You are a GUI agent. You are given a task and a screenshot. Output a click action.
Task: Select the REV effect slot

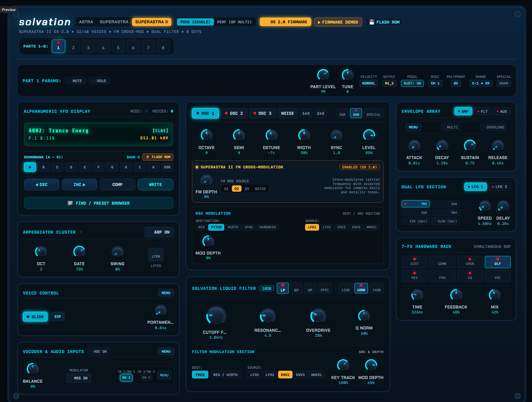[415, 276]
